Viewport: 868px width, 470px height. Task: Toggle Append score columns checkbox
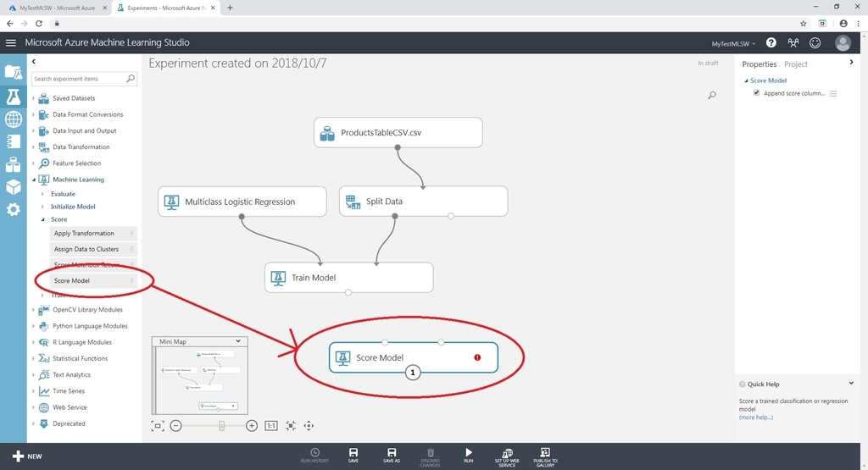coord(756,93)
